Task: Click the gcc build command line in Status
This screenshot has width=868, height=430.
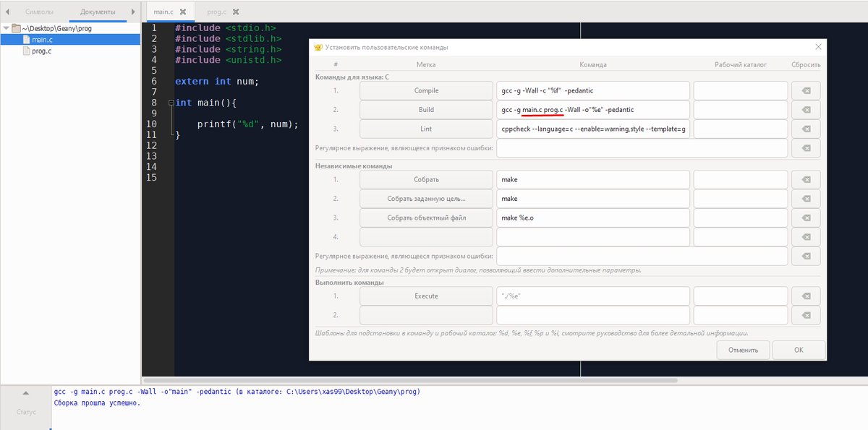Action: click(237, 392)
